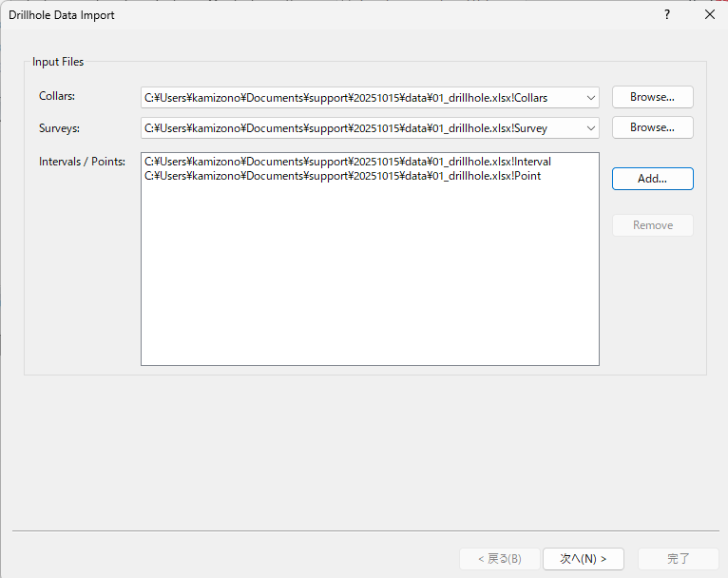Select the 01_drillhole.xlsx!Point list entry
The image size is (728, 578).
342,176
